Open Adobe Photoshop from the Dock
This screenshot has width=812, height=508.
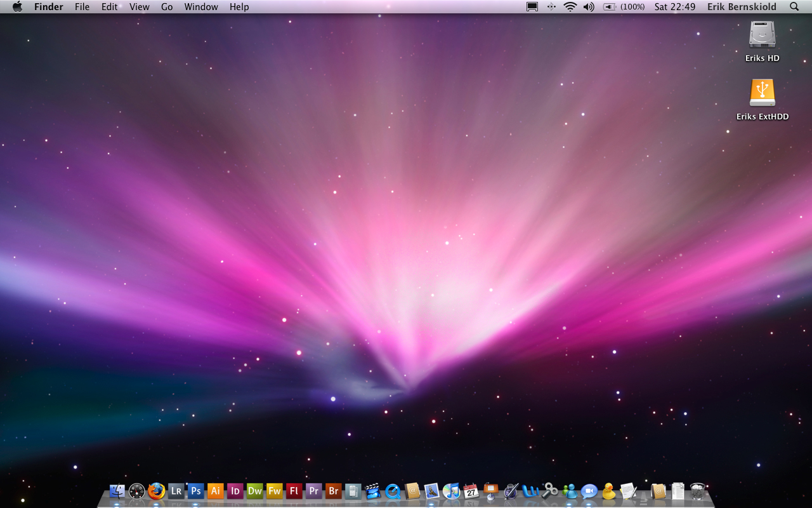click(196, 491)
